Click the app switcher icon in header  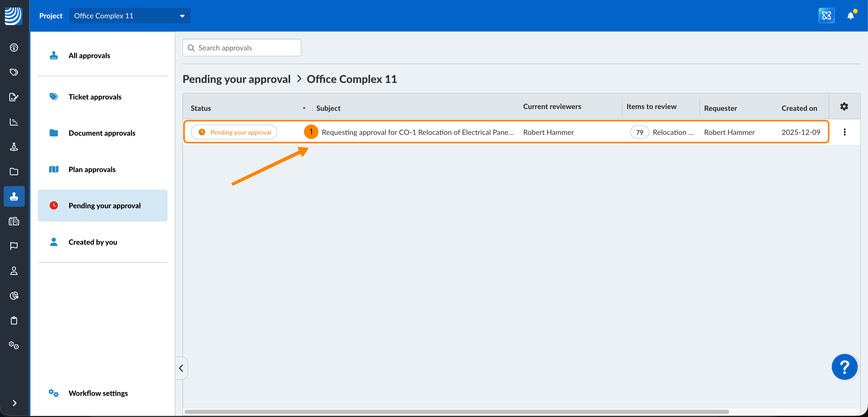pyautogui.click(x=826, y=16)
